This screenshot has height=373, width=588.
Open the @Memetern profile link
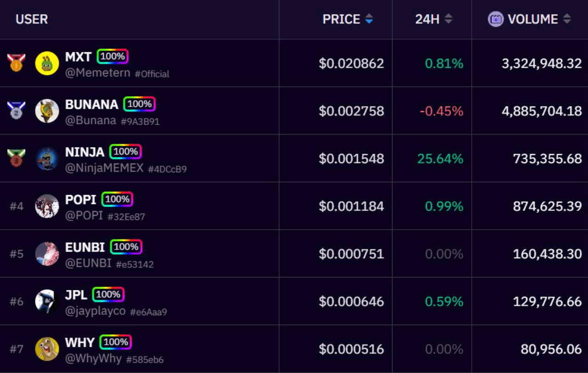coord(97,73)
